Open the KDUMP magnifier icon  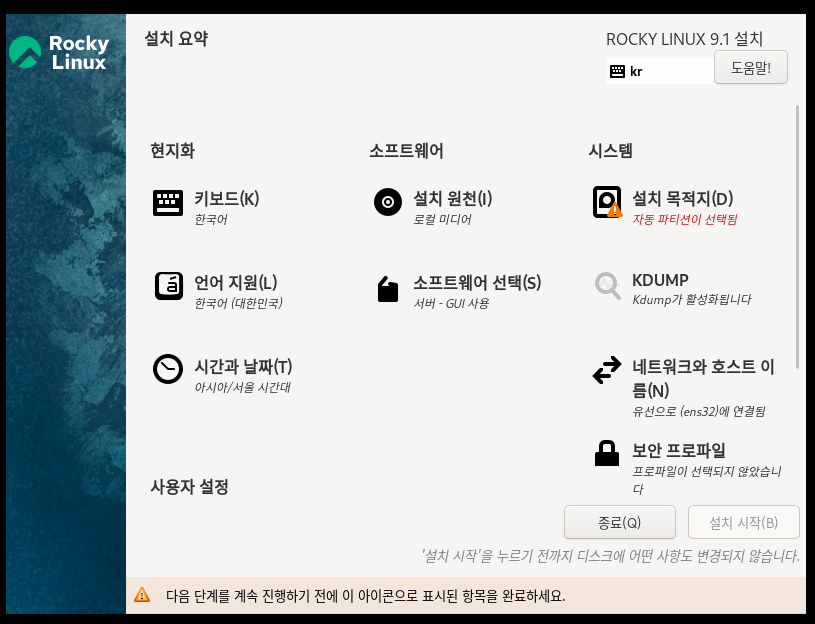pos(607,286)
